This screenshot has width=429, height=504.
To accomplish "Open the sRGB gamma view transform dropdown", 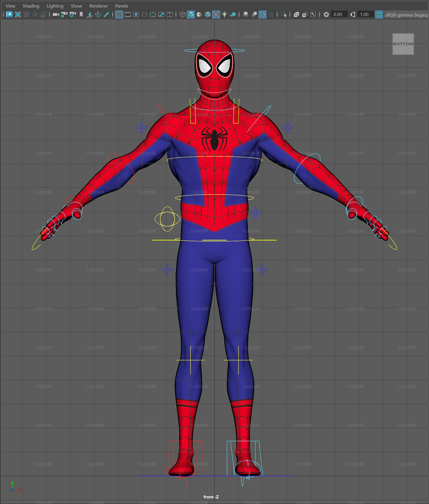I will point(406,14).
